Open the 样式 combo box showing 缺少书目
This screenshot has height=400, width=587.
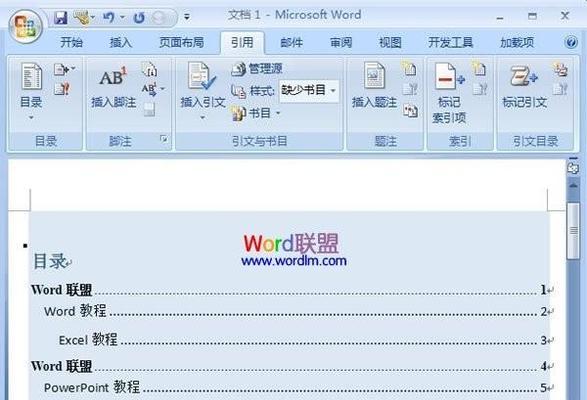point(309,91)
